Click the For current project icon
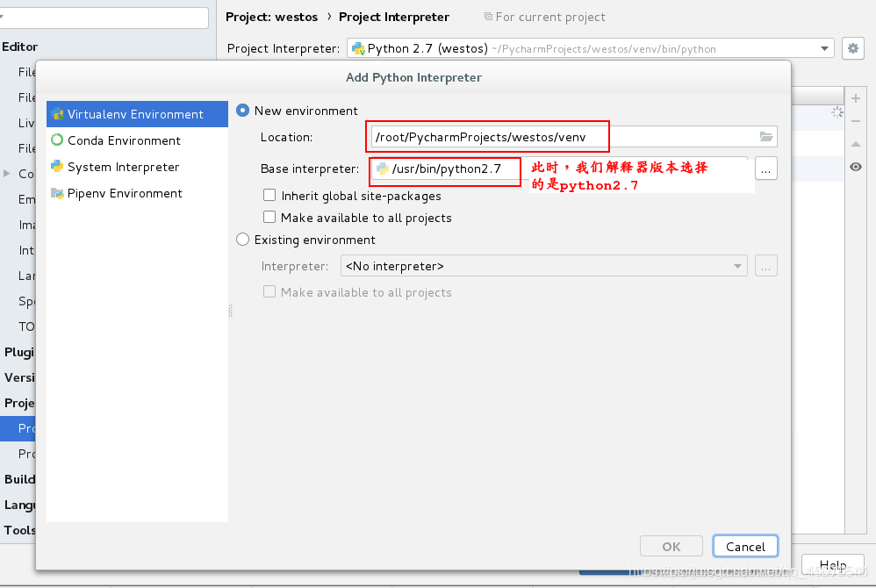This screenshot has width=876, height=588. [488, 17]
